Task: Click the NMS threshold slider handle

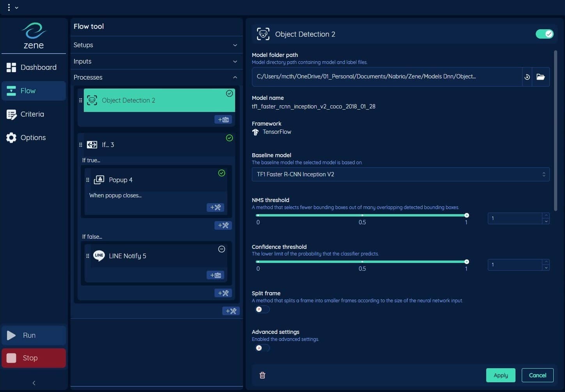Action: 466,215
